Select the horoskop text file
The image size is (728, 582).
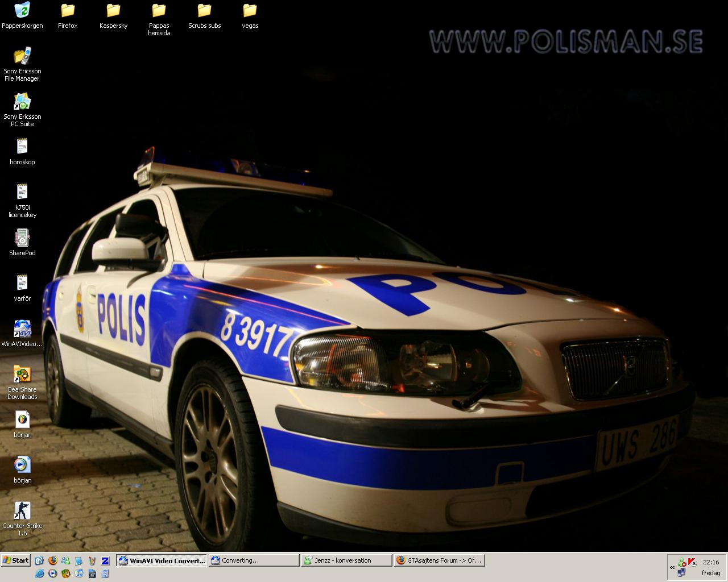point(22,152)
